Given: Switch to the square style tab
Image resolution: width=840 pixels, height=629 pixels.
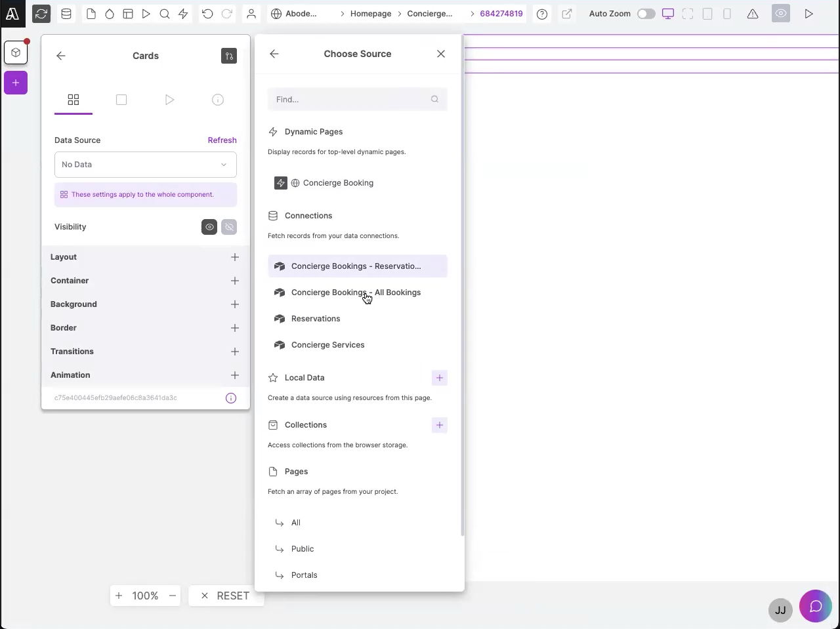Looking at the screenshot, I should 121,100.
